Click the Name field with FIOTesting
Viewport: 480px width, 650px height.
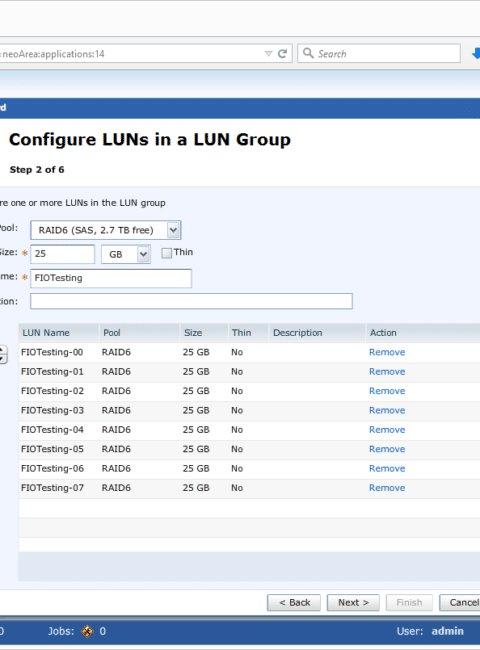coord(111,278)
